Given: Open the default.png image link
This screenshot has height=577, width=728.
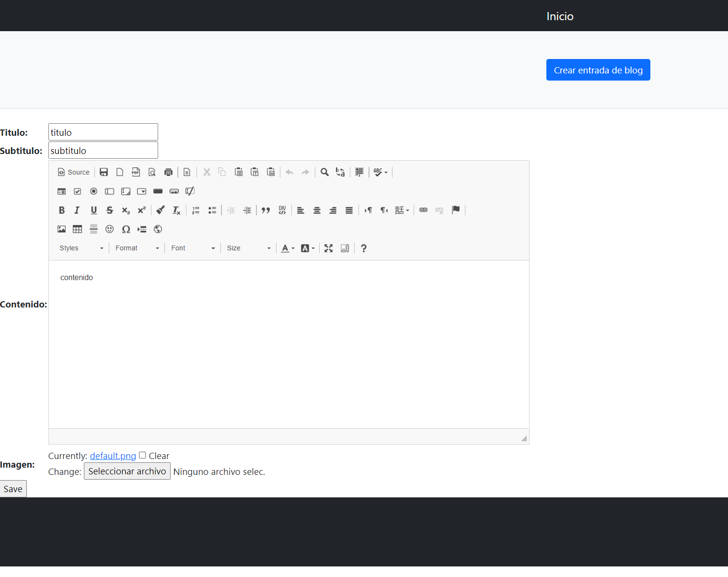Looking at the screenshot, I should point(113,456).
